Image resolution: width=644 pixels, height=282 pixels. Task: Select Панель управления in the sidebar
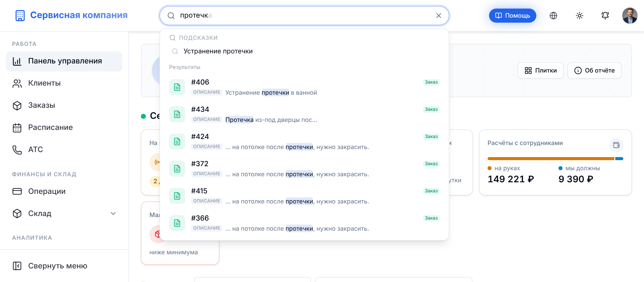pos(64,61)
